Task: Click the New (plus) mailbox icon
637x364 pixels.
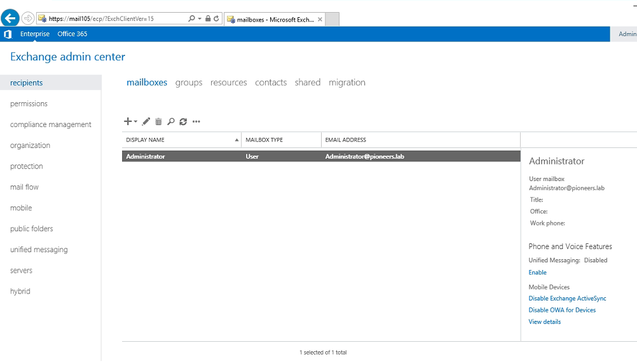Action: 128,121
